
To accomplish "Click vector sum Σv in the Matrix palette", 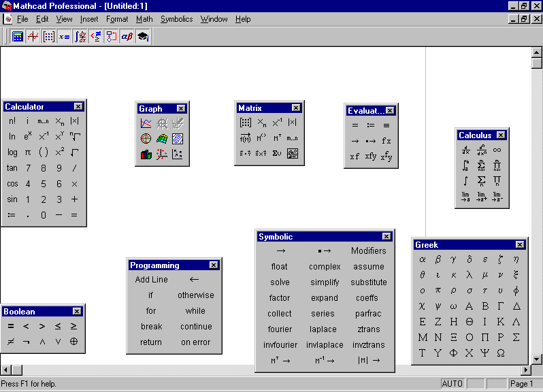I will pos(277,153).
